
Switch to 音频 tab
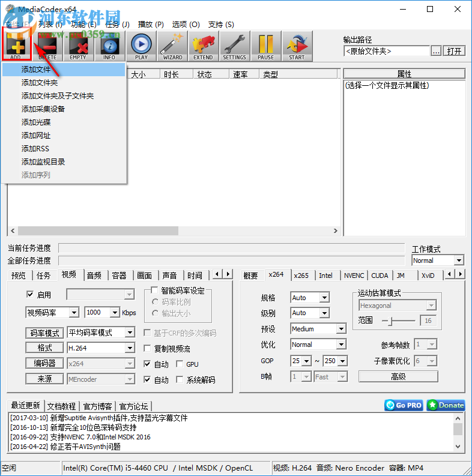pos(94,276)
